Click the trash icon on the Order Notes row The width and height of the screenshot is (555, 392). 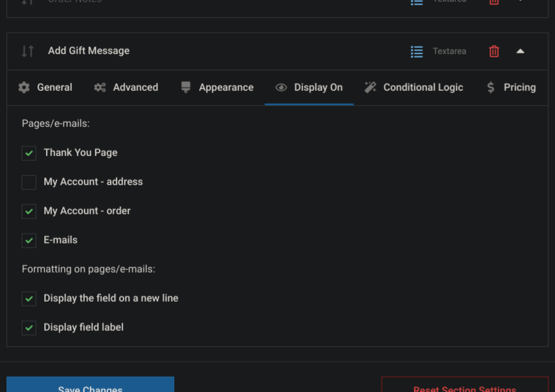pos(493,2)
